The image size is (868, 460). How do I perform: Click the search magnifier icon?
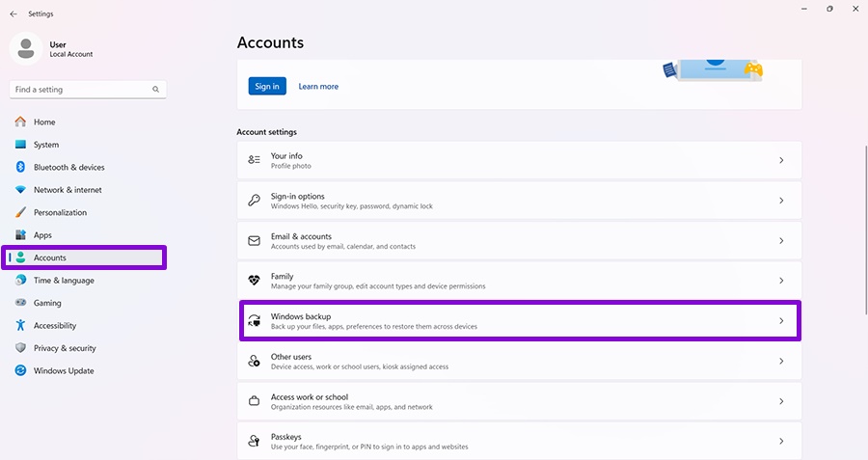155,89
